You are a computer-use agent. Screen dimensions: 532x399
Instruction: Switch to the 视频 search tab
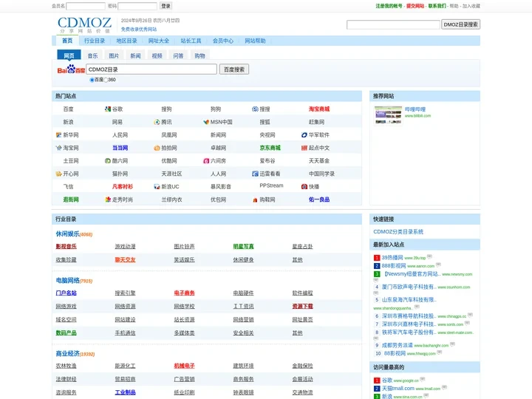click(x=157, y=55)
